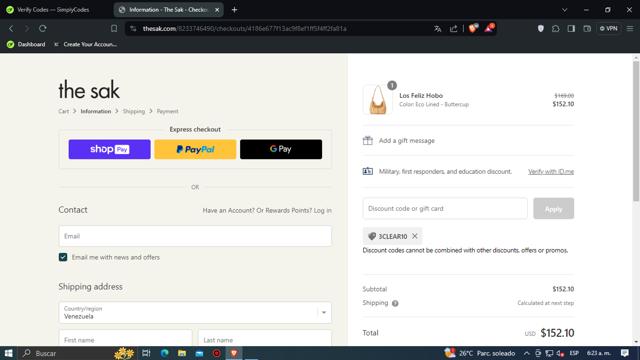Reload the page with the refresh icon
The image size is (640, 360).
[x=42, y=29]
